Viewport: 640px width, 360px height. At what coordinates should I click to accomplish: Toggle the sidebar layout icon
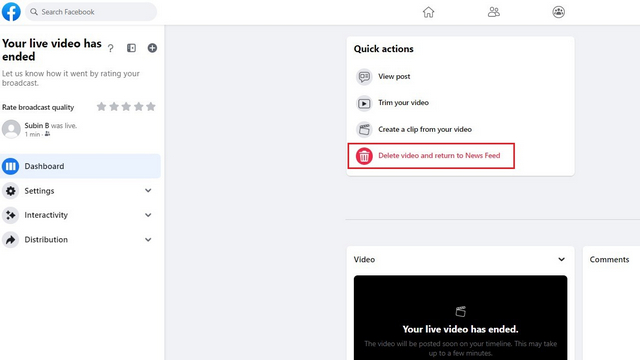[x=131, y=48]
